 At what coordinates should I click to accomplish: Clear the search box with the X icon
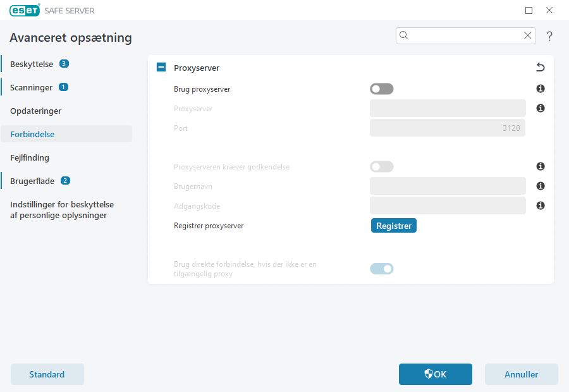click(x=528, y=35)
